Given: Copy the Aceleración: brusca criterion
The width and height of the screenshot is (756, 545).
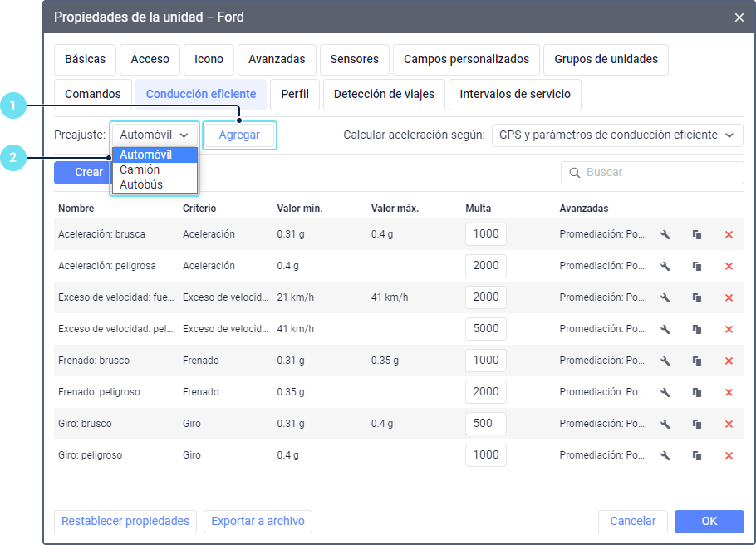Looking at the screenshot, I should (697, 234).
